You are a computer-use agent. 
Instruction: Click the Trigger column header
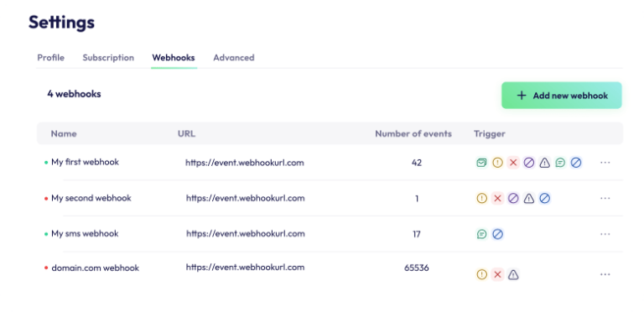(x=490, y=133)
